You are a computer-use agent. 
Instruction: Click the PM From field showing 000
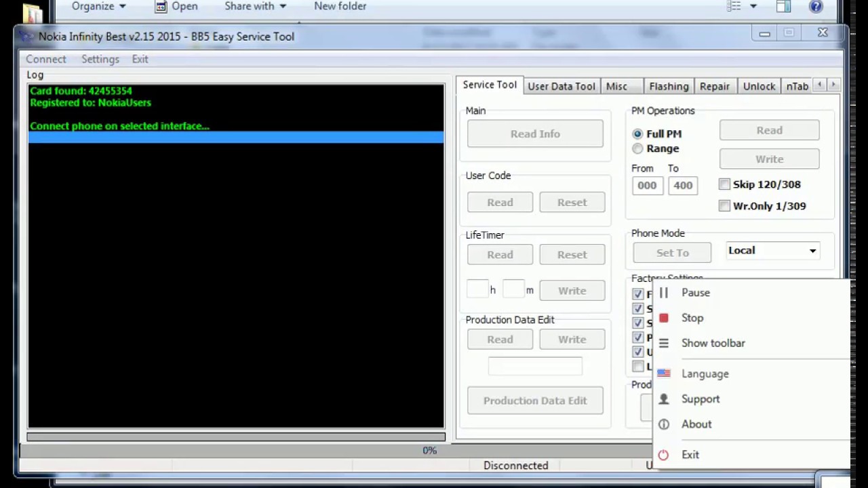coord(647,185)
